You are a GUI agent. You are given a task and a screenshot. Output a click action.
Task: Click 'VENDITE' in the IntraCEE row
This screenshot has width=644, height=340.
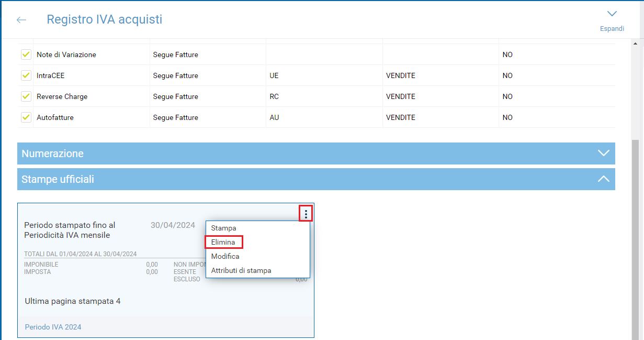(401, 75)
